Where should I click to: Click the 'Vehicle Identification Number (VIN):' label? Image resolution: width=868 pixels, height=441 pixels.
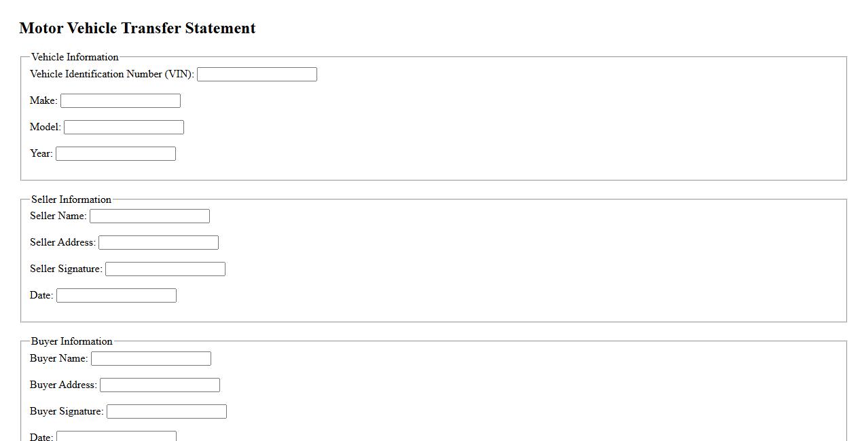[x=112, y=74]
